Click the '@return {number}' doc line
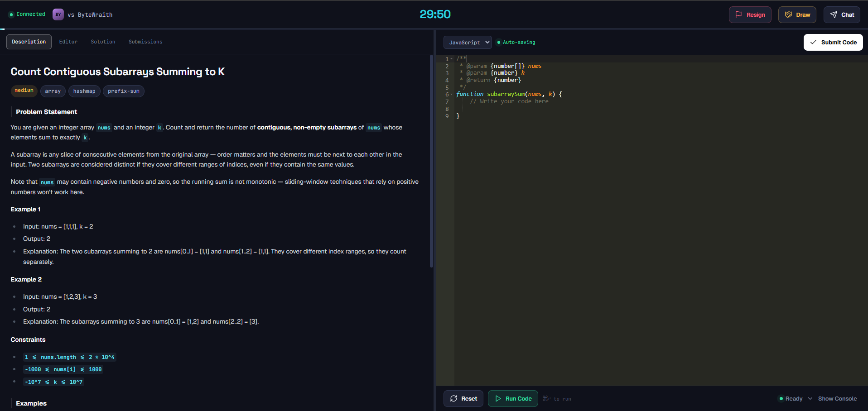 pyautogui.click(x=491, y=80)
